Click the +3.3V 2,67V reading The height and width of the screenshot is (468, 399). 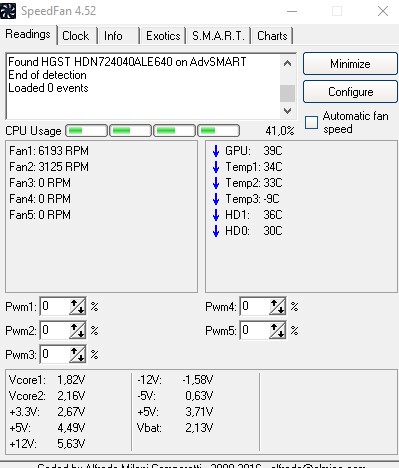(47, 412)
